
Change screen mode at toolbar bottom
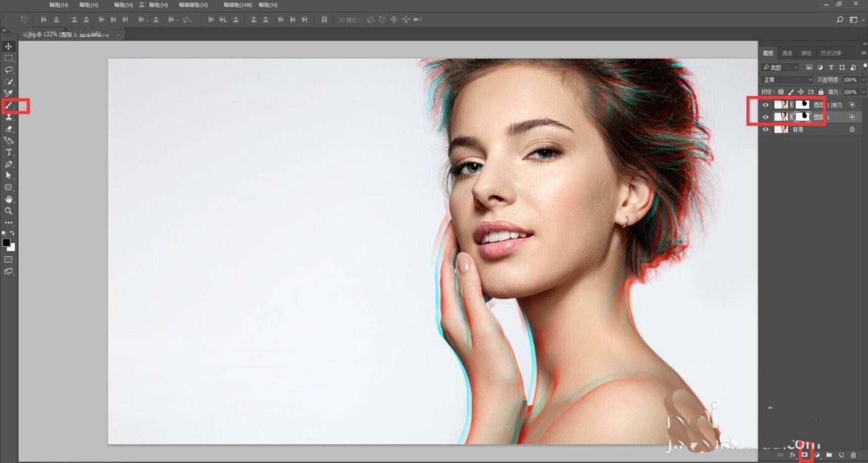pos(9,271)
